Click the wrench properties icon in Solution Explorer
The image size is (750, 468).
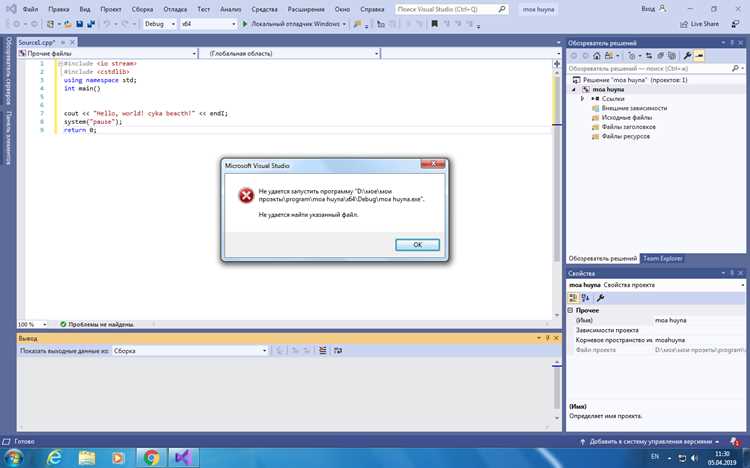point(687,56)
